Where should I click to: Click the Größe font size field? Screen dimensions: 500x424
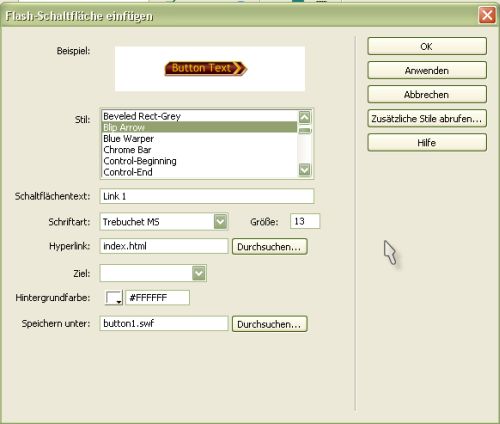tap(305, 221)
